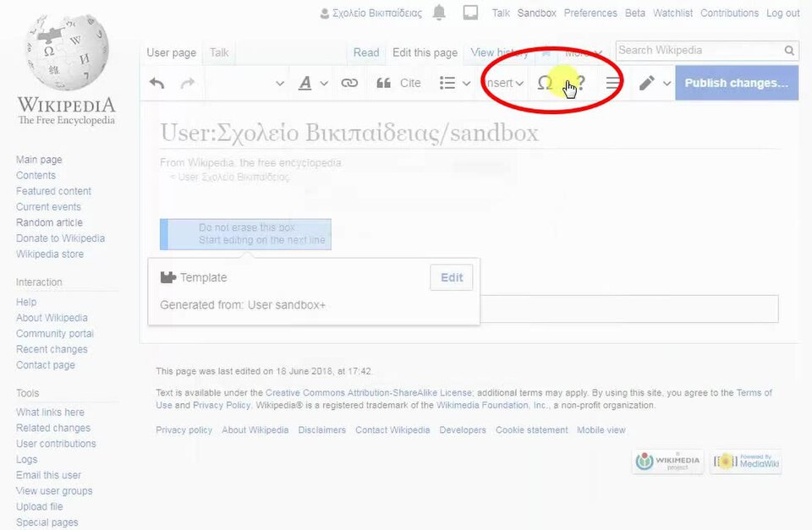Open Random article in sidebar
The width and height of the screenshot is (812, 530).
point(49,222)
